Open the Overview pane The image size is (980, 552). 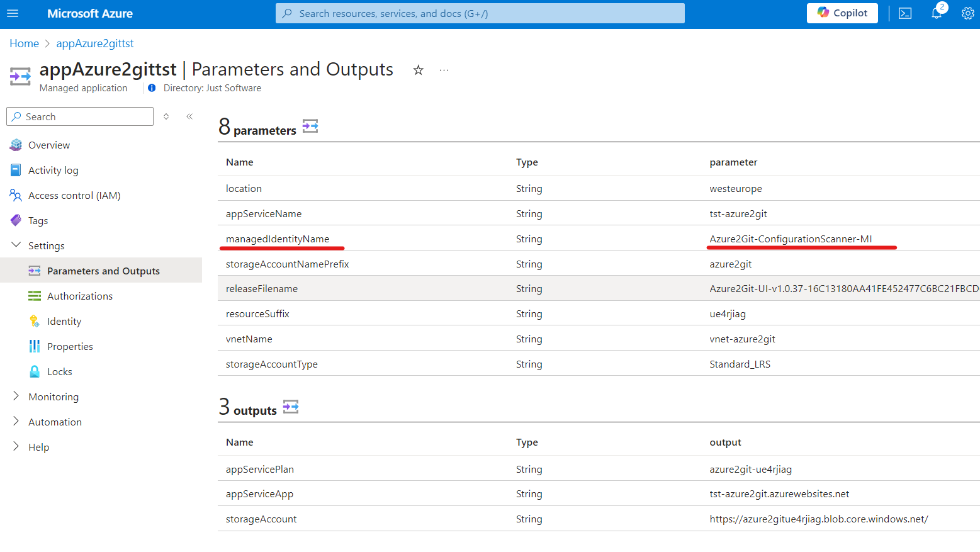click(48, 145)
